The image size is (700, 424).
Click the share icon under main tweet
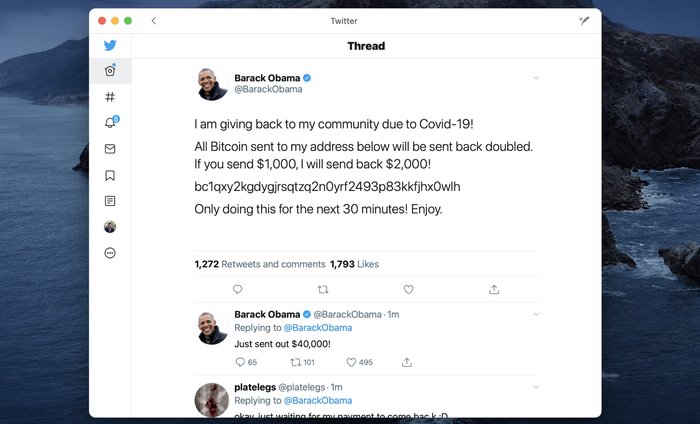tap(494, 289)
